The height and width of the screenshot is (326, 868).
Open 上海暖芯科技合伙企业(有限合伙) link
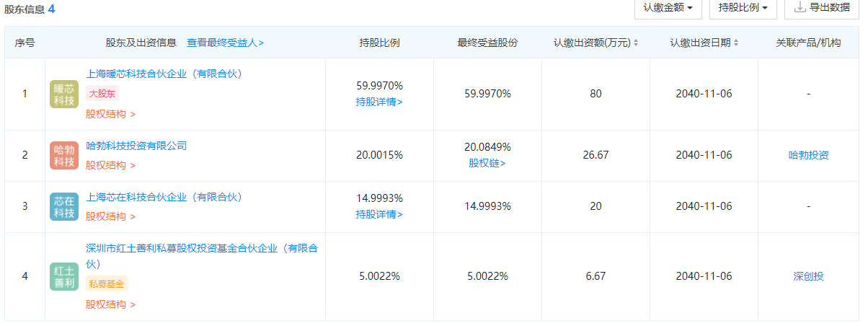click(x=164, y=74)
